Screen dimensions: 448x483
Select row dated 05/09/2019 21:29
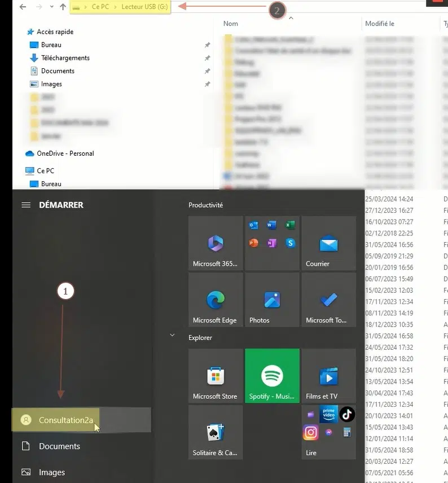389,256
